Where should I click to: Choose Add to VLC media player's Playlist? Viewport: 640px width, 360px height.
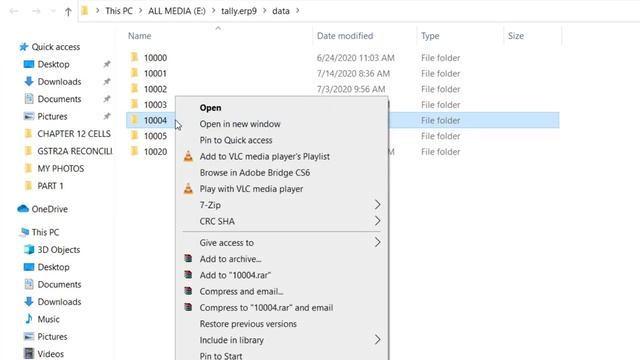(282, 156)
